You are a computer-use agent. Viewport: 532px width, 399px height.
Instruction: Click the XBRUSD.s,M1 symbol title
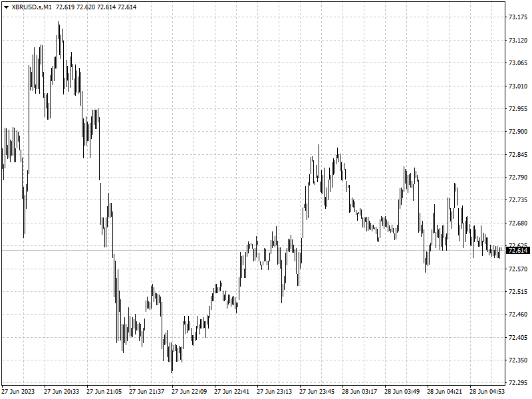tap(31, 7)
